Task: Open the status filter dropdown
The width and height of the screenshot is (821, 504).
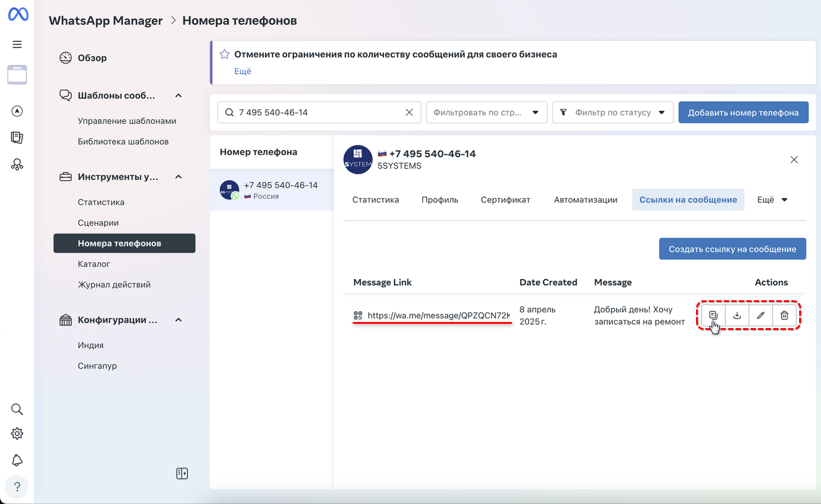Action: [613, 112]
